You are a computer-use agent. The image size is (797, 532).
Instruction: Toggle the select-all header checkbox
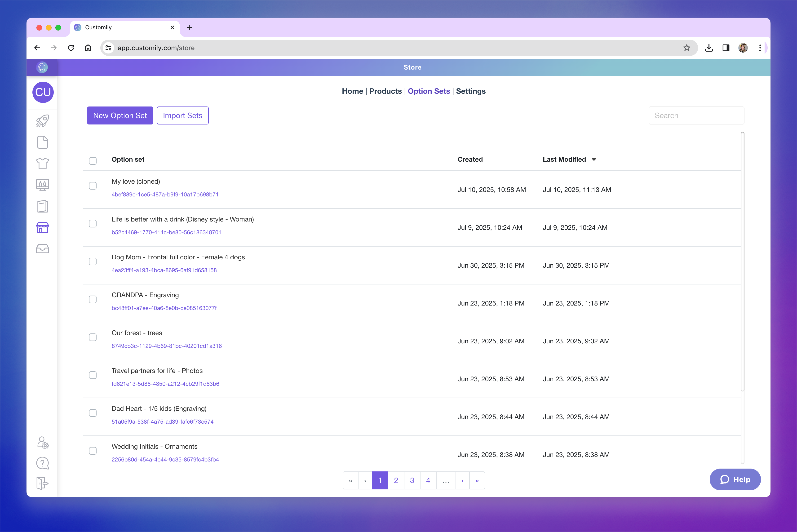(93, 160)
